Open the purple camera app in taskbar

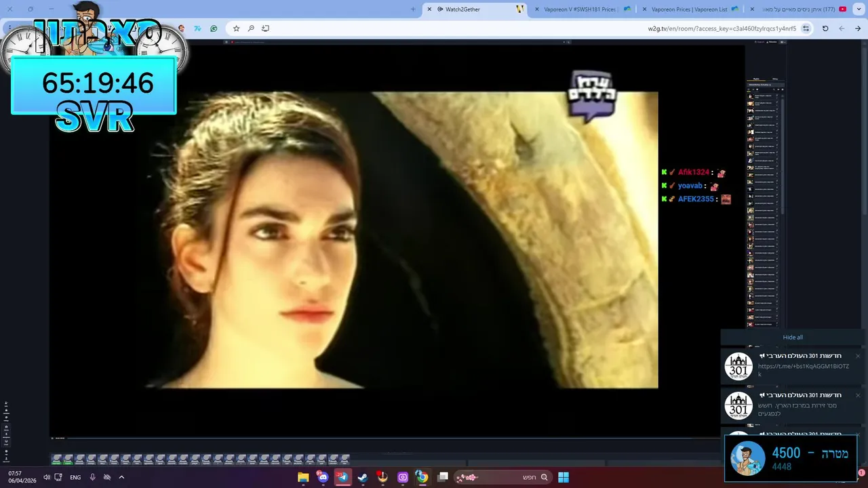[x=403, y=477]
